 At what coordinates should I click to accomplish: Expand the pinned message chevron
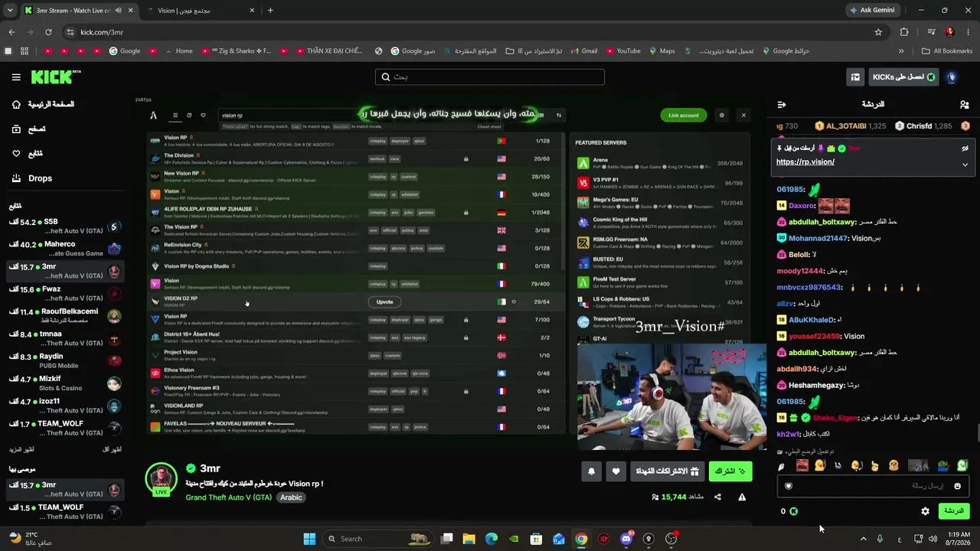click(x=965, y=165)
